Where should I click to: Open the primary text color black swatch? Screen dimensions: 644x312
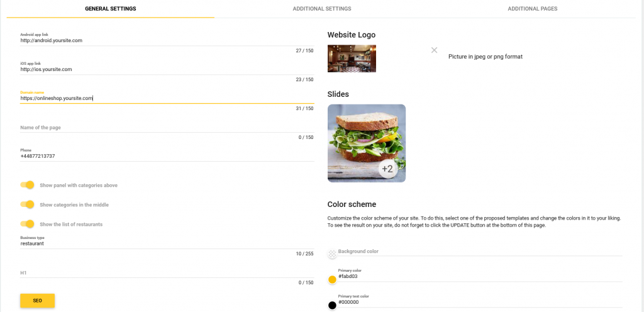pyautogui.click(x=332, y=305)
